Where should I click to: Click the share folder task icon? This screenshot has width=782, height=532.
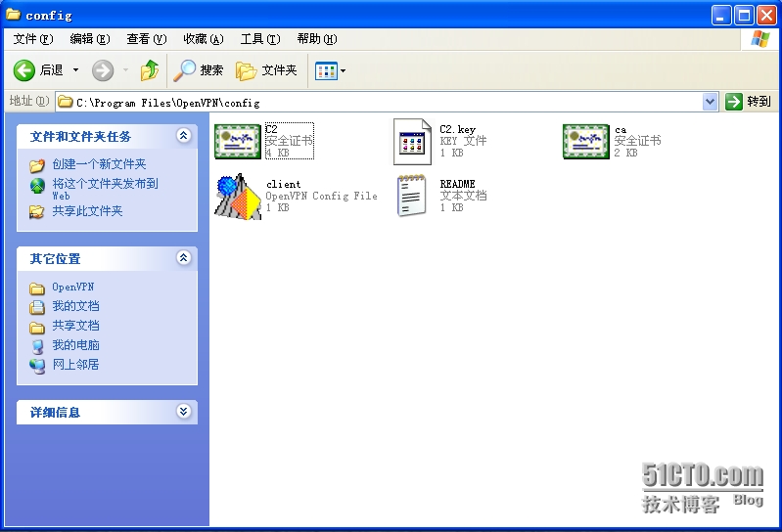[x=37, y=212]
